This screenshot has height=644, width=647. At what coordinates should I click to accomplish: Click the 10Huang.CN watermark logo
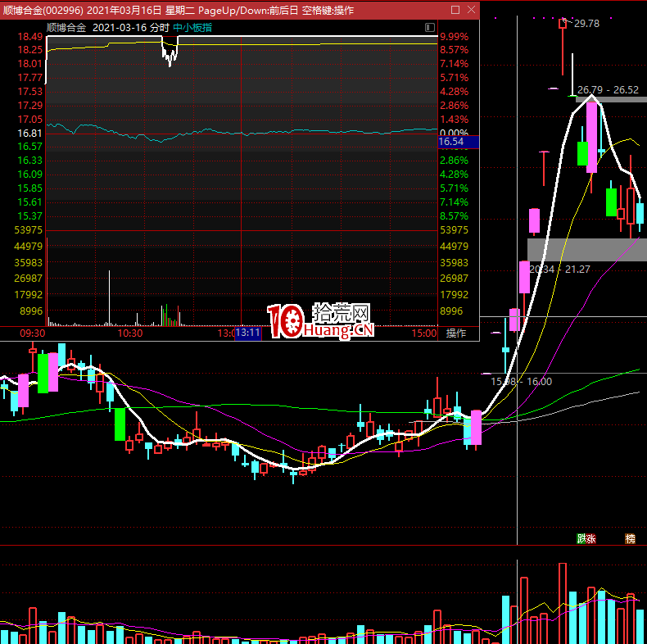(320, 321)
